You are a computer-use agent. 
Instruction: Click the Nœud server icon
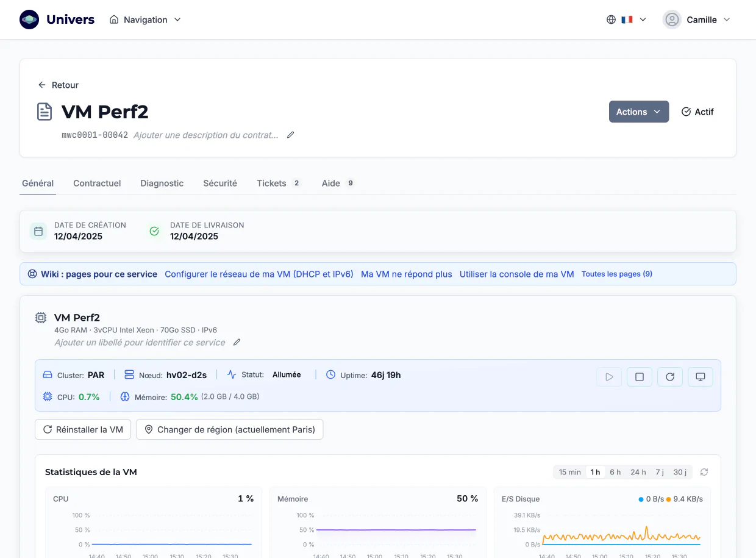(129, 374)
